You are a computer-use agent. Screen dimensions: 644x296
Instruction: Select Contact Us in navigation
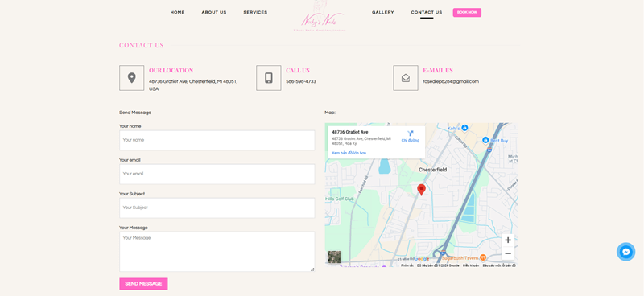pos(427,12)
